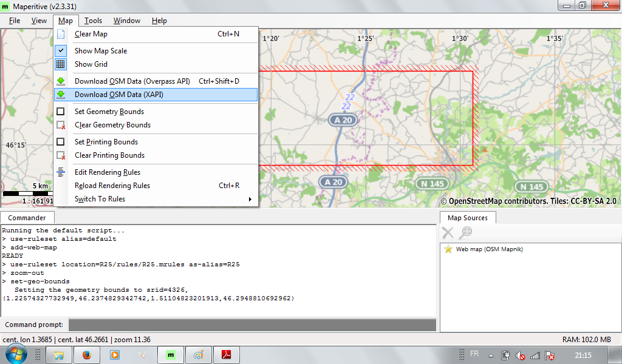
Task: Open the media player taskbar icon
Action: (x=115, y=355)
